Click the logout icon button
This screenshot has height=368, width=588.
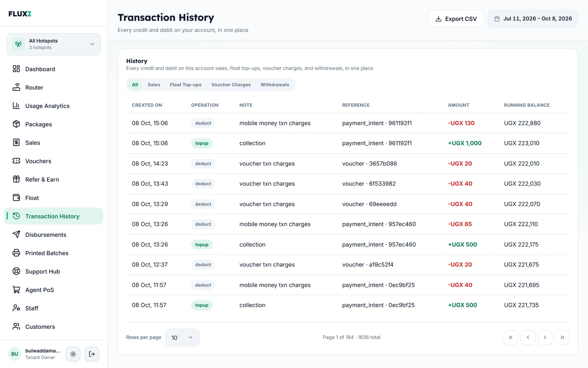pyautogui.click(x=92, y=354)
